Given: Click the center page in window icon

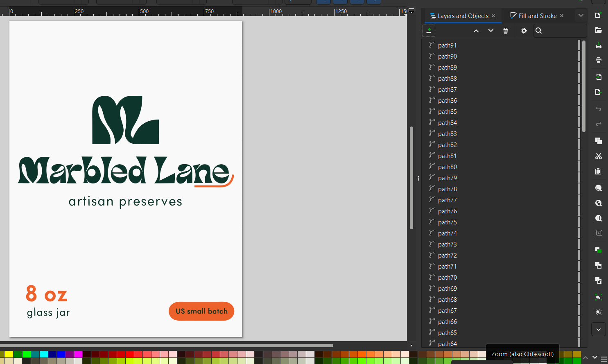Looking at the screenshot, I should pyautogui.click(x=598, y=233).
